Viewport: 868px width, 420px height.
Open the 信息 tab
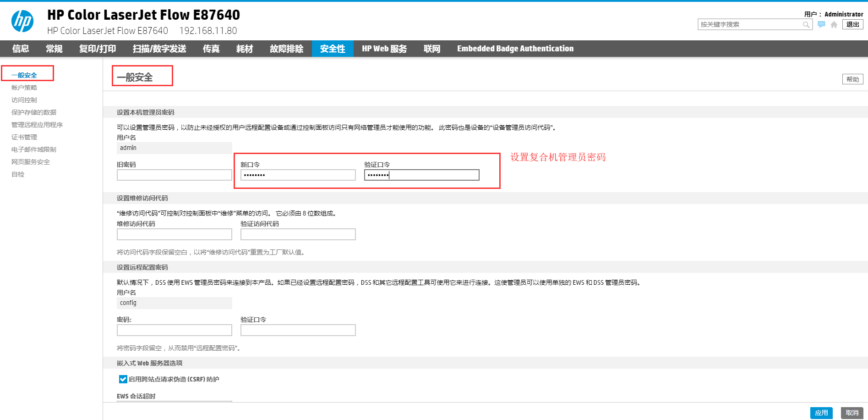coord(21,49)
